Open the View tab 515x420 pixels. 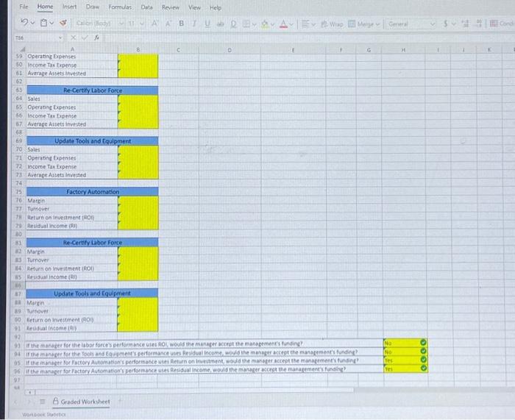194,7
